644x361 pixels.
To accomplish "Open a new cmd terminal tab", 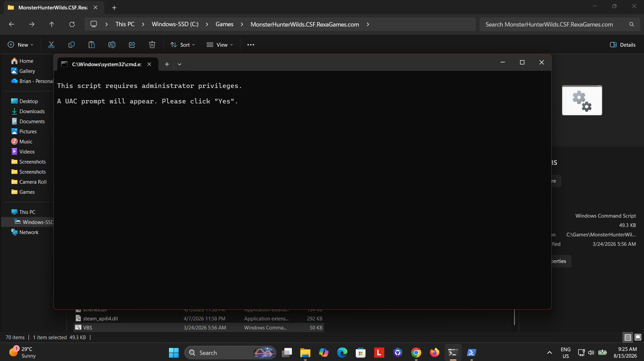I will (x=167, y=64).
